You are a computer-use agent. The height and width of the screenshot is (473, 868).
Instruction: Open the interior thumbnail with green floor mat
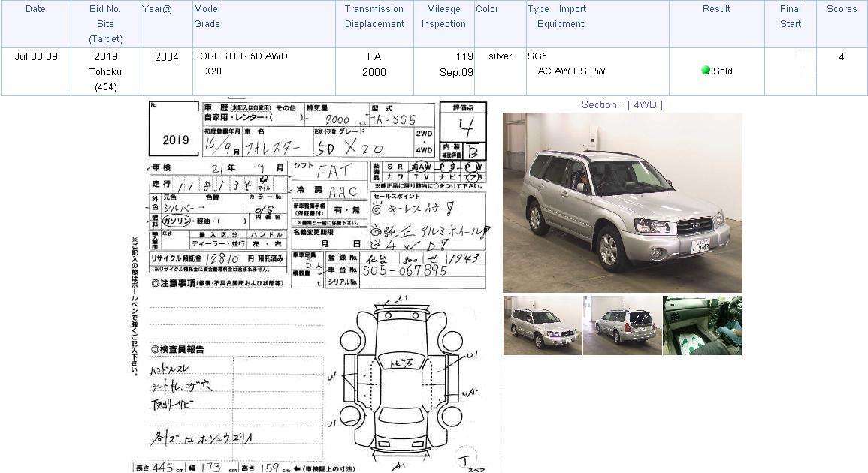point(702,325)
